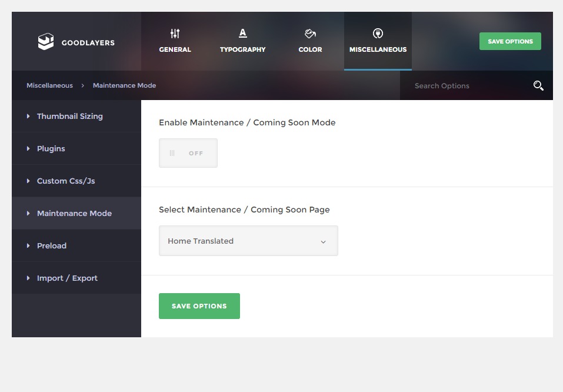Expand Thumbnail Sizing arrow in sidebar
563x392 pixels.
pyautogui.click(x=28, y=116)
